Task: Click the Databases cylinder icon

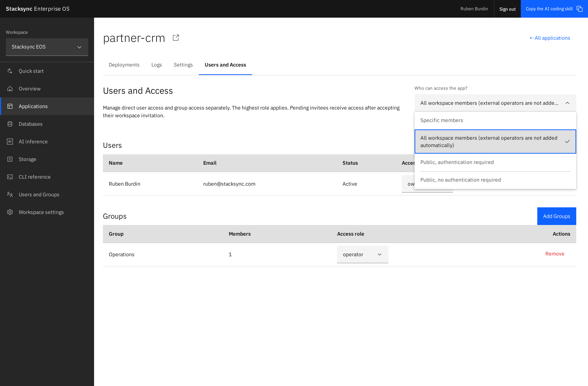Action: tap(10, 124)
